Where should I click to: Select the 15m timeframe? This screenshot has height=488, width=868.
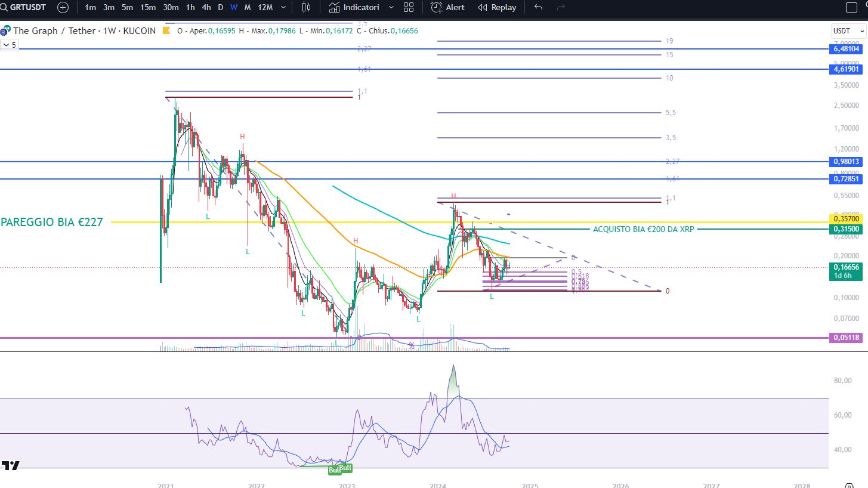148,7
